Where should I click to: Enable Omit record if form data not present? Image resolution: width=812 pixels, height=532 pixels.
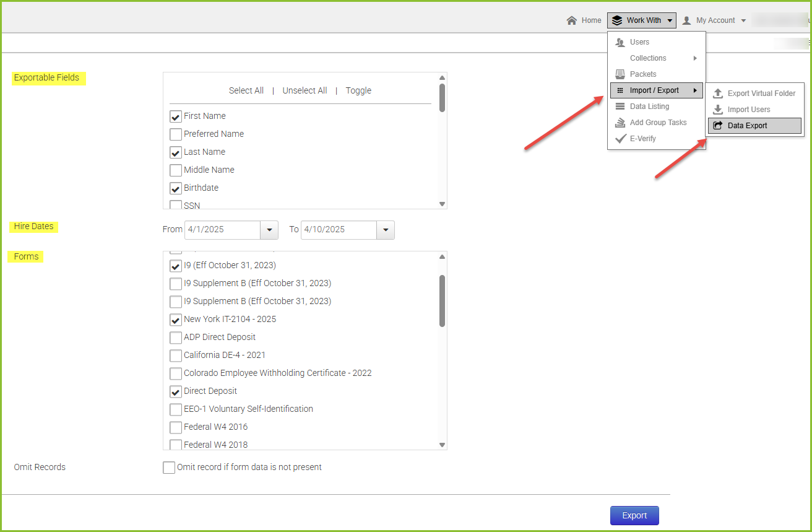[x=169, y=468]
